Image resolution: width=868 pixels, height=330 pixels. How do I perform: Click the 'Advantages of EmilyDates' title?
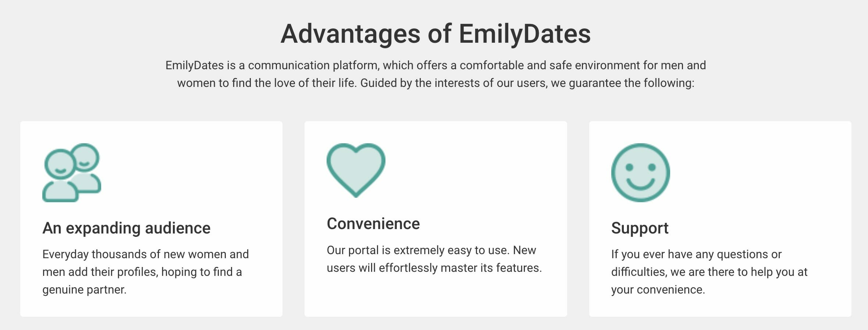click(435, 34)
